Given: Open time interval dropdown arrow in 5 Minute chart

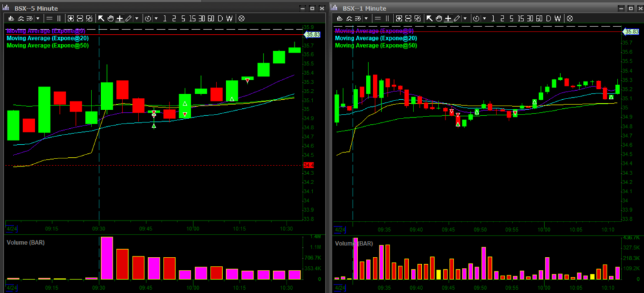Looking at the screenshot, I should [x=155, y=19].
